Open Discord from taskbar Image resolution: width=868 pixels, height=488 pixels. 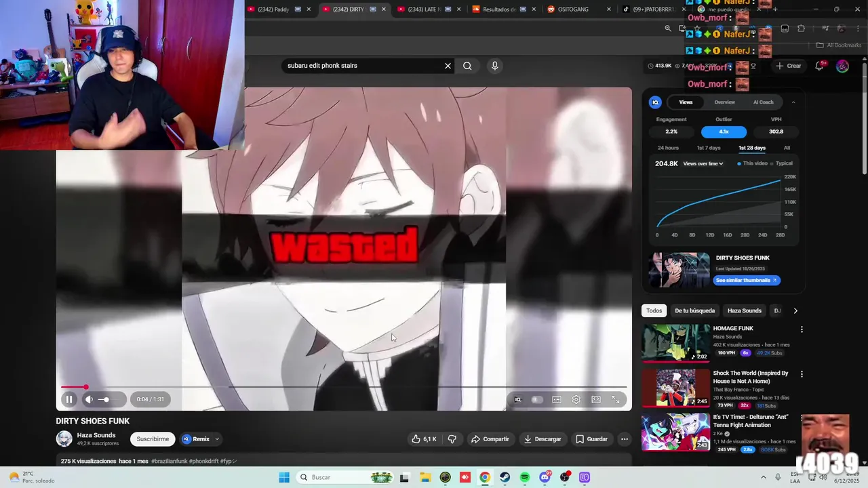click(545, 477)
